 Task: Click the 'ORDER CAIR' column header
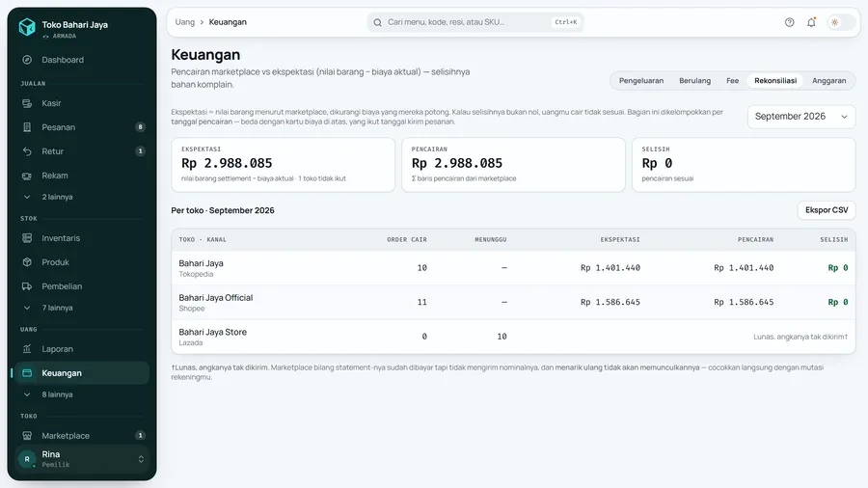(x=407, y=239)
